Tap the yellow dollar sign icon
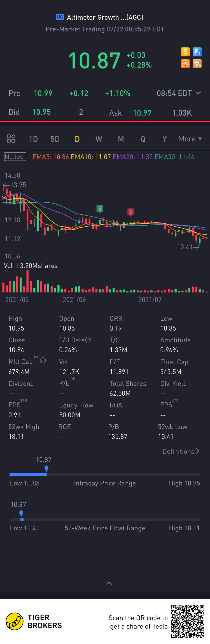The width and height of the screenshot is (210, 644). [x=185, y=52]
